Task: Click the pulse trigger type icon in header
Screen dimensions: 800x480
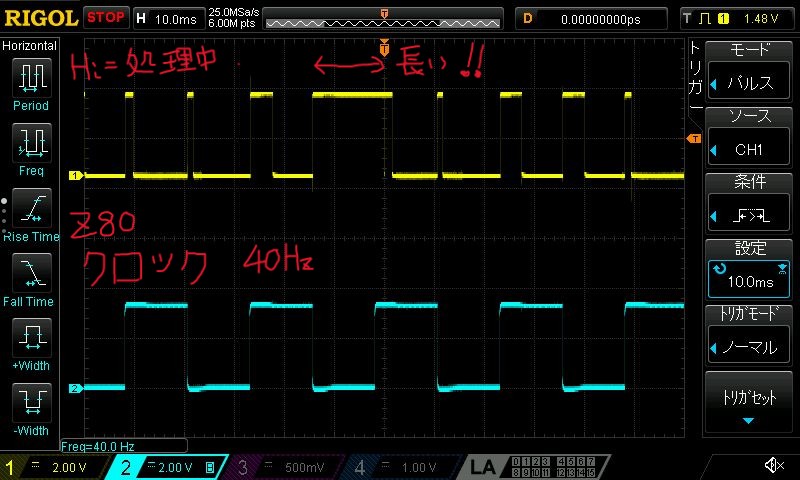Action: (x=705, y=19)
